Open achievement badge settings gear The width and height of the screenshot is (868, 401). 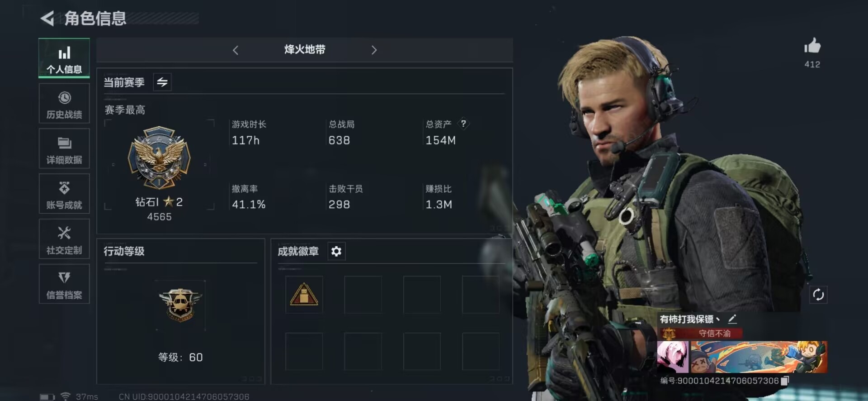point(336,251)
